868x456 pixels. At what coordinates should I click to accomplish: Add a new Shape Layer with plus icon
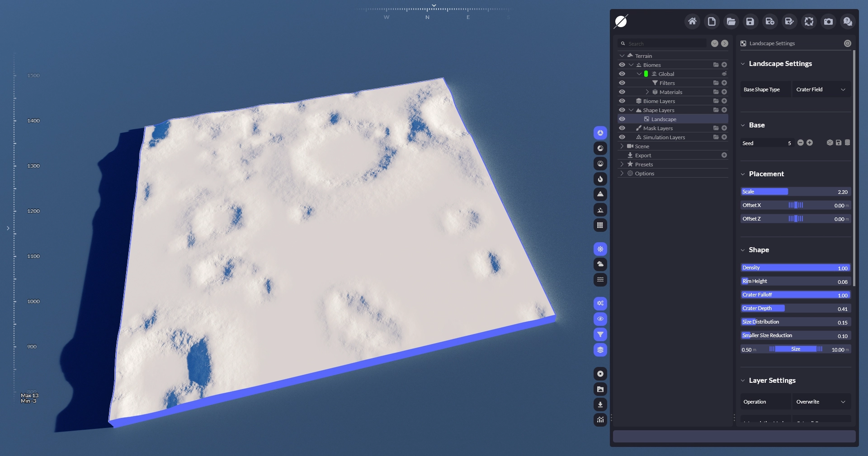tap(724, 110)
